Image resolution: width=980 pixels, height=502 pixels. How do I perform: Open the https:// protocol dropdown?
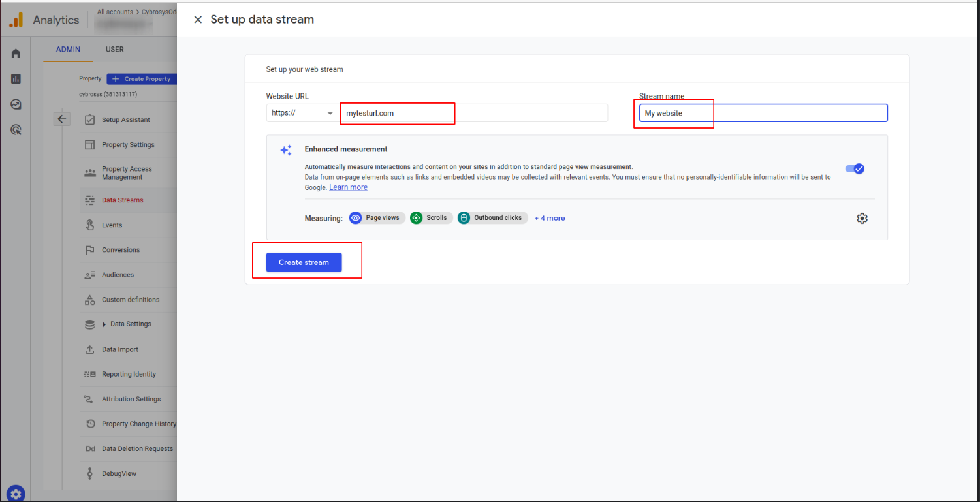point(302,113)
